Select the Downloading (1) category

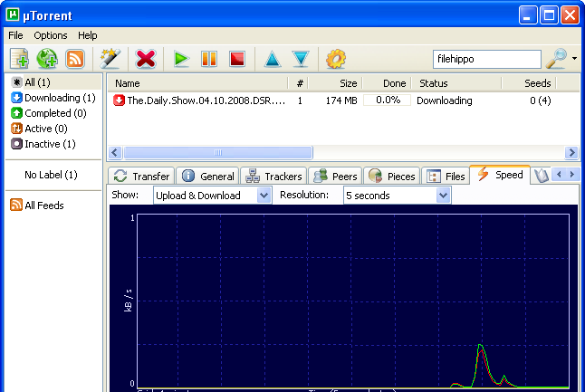(x=53, y=98)
